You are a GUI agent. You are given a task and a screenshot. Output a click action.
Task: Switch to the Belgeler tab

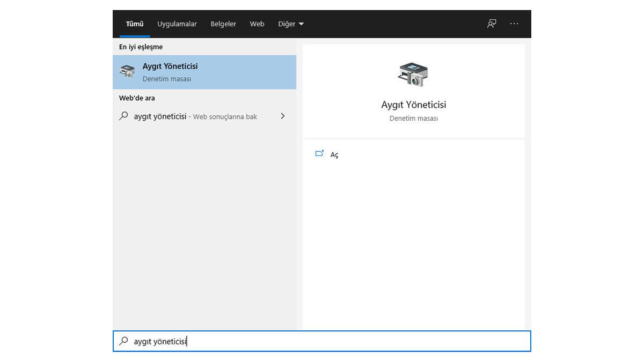pyautogui.click(x=223, y=24)
